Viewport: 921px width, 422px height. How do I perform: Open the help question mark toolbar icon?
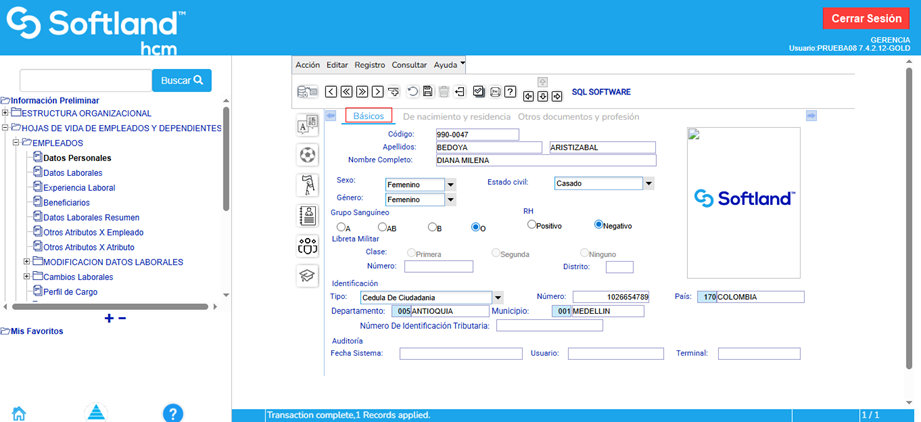(x=510, y=92)
